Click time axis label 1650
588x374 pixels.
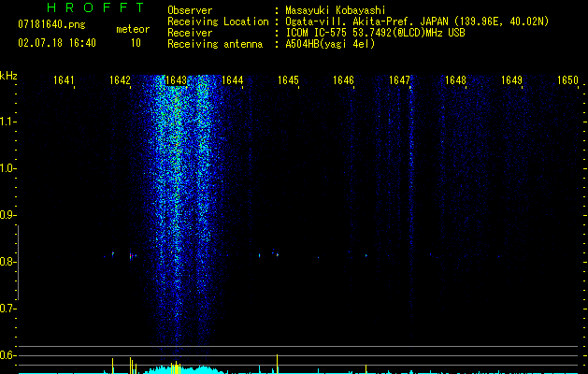pos(567,79)
